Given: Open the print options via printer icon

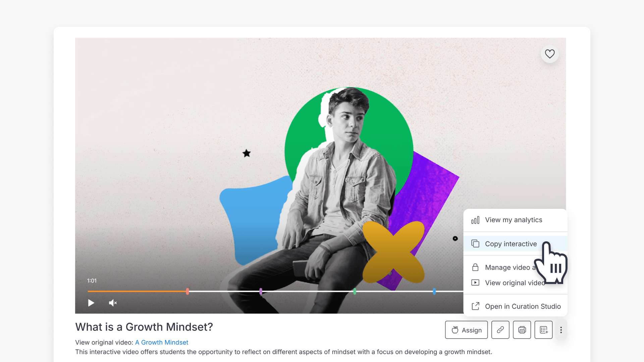Looking at the screenshot, I should click(522, 330).
